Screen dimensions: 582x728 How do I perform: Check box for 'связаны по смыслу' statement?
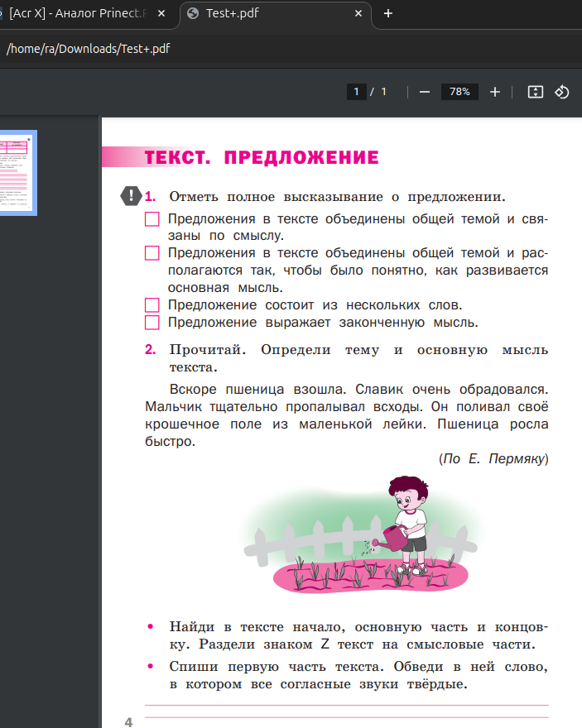(152, 218)
